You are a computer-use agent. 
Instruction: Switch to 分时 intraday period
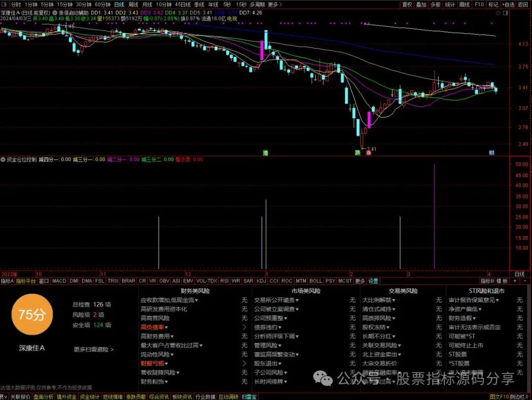pos(16,4)
